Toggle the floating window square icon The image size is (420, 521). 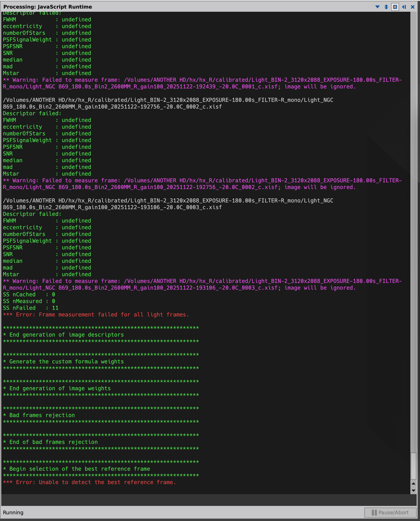coord(395,7)
